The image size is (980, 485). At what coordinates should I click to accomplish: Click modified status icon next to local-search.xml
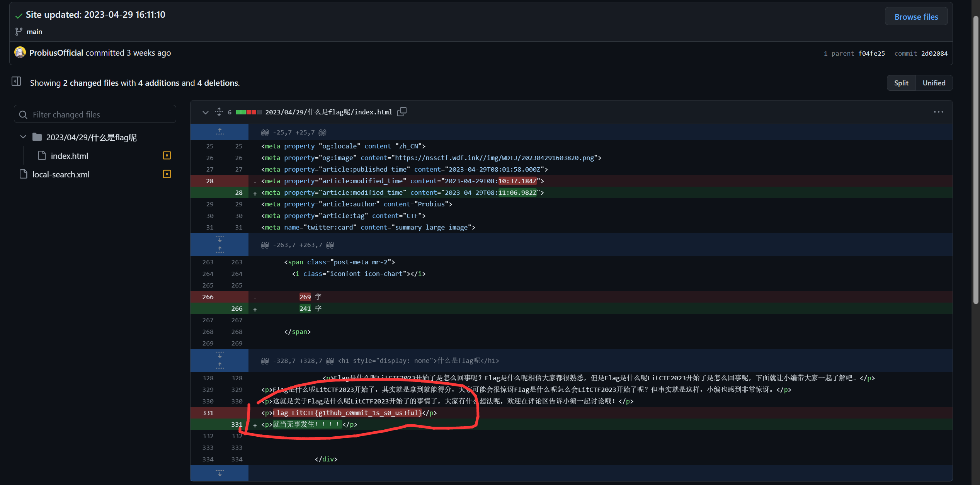[167, 174]
